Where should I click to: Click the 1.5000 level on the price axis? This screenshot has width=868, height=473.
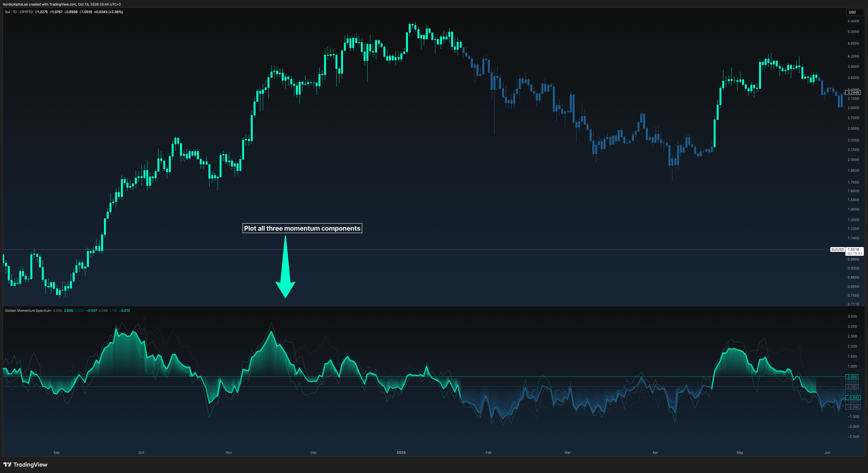coord(853,200)
